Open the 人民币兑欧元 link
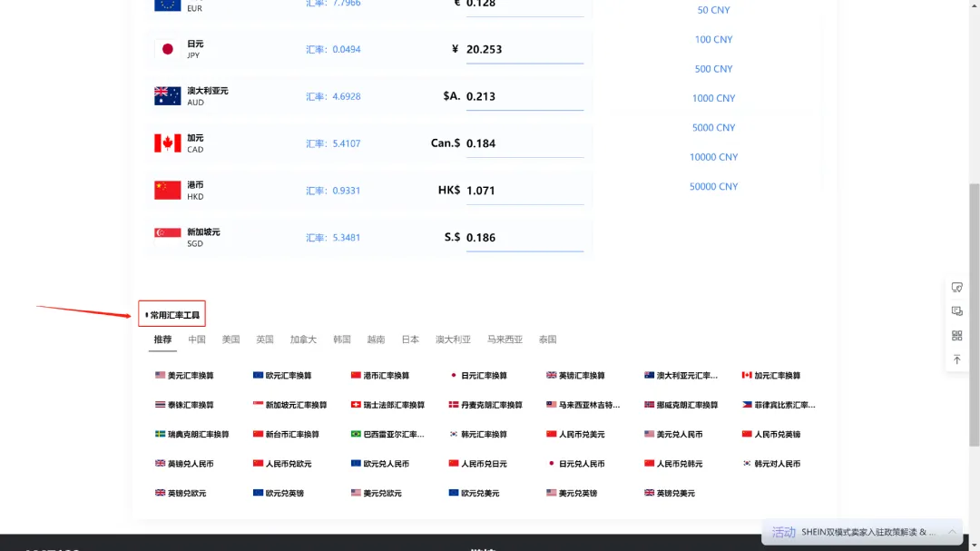 (282, 464)
